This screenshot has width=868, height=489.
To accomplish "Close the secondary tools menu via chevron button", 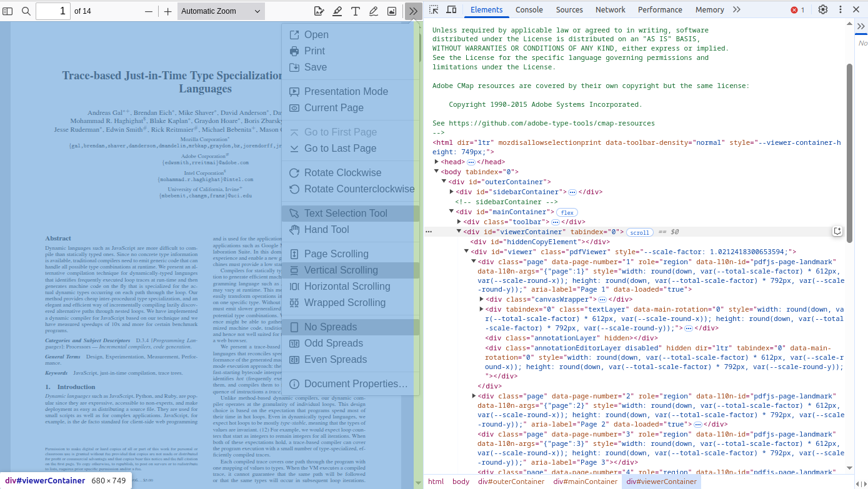I will point(413,11).
